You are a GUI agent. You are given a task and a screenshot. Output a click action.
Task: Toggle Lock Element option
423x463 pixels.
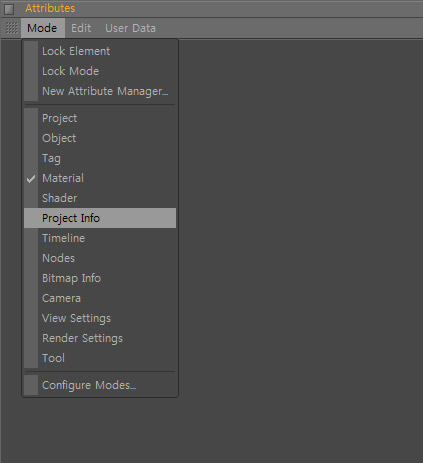tap(100, 51)
